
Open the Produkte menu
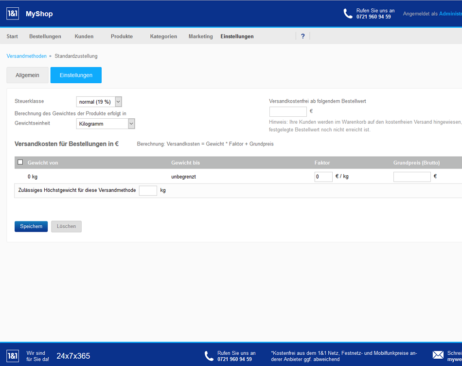pyautogui.click(x=122, y=36)
